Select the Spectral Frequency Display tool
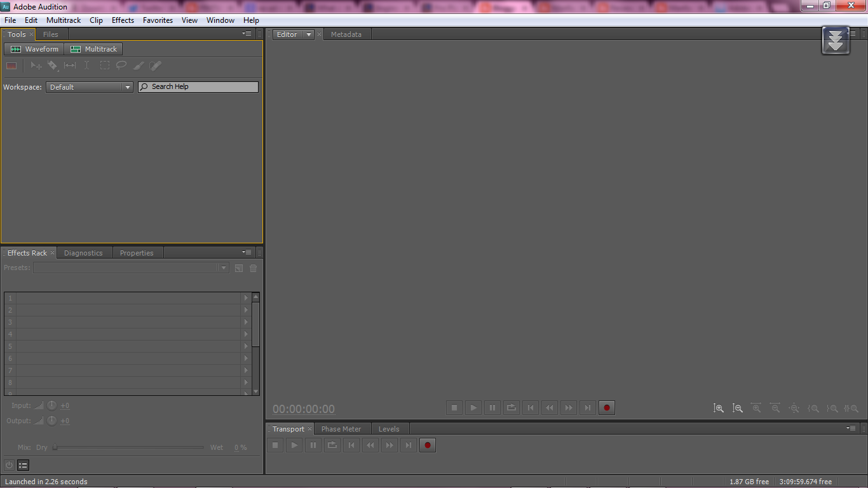This screenshot has width=868, height=488. [x=11, y=65]
